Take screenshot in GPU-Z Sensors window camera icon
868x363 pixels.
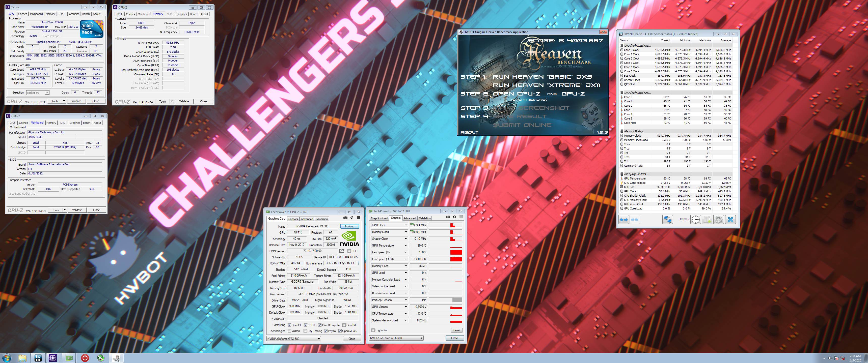[448, 217]
